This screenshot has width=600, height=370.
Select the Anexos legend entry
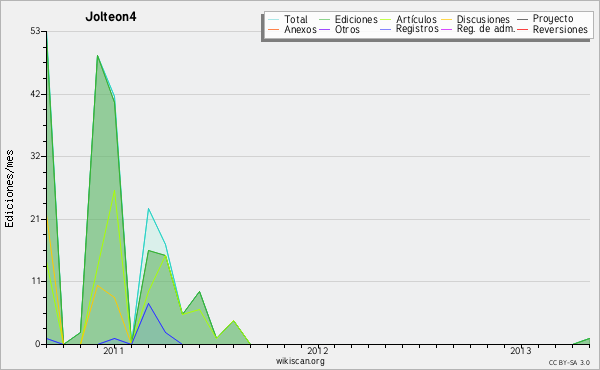(x=300, y=29)
